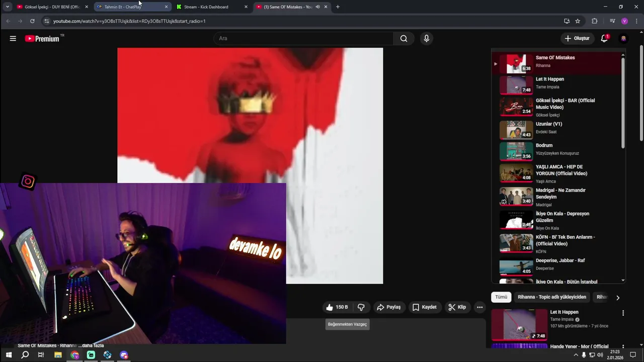Bookmark this page with star icon
The width and height of the screenshot is (644, 362).
(578, 21)
